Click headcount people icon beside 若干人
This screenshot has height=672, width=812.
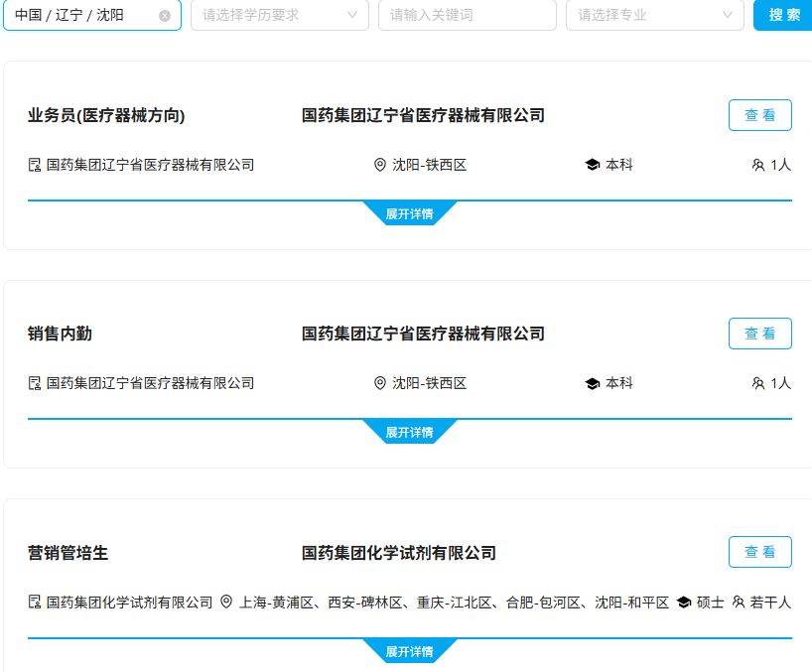click(x=739, y=603)
